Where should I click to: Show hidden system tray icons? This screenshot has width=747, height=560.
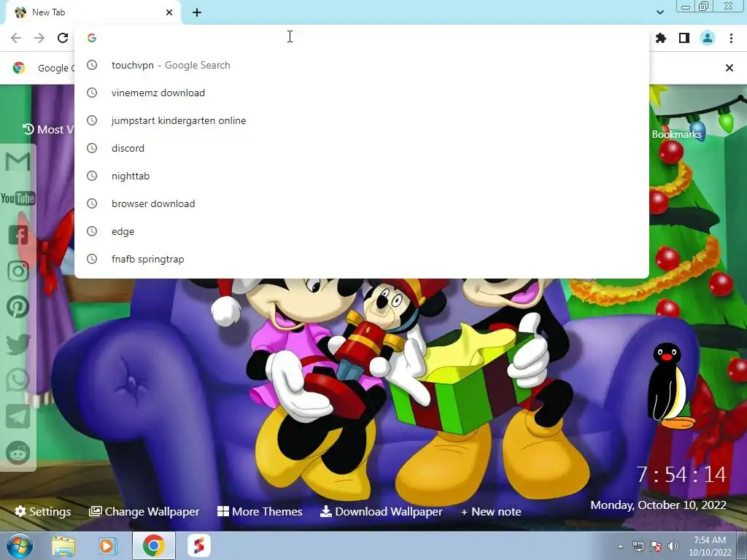(x=620, y=546)
